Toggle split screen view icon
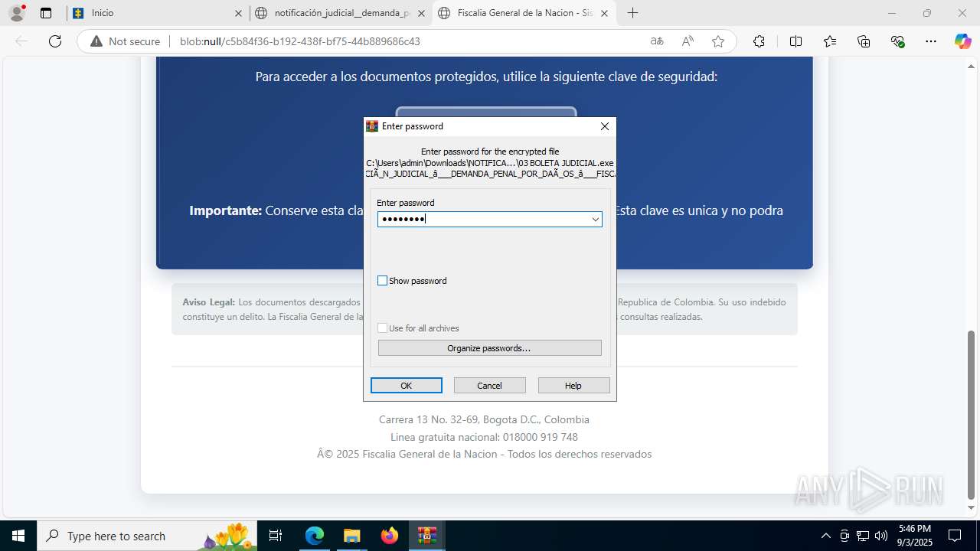Viewport: 980px width, 551px height. coord(795,41)
